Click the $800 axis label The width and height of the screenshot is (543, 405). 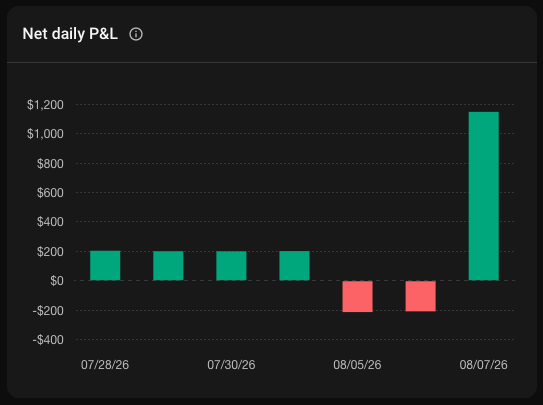(x=50, y=163)
